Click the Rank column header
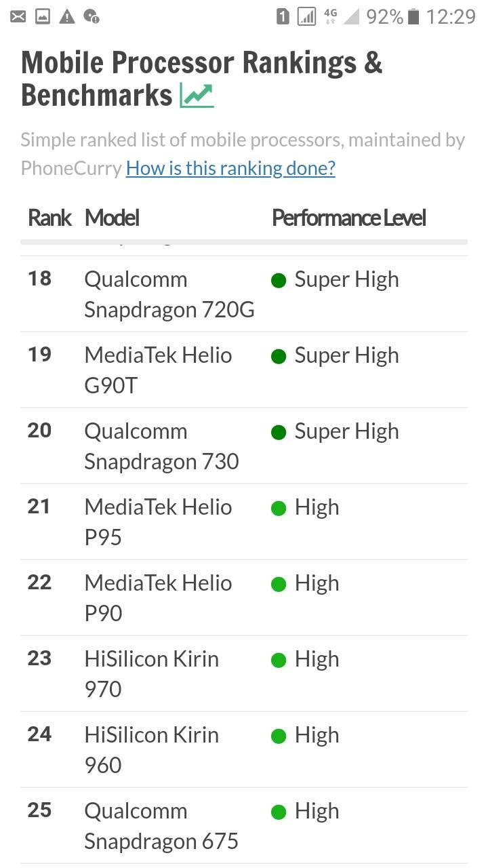Image resolution: width=488 pixels, height=868 pixels. [x=49, y=218]
